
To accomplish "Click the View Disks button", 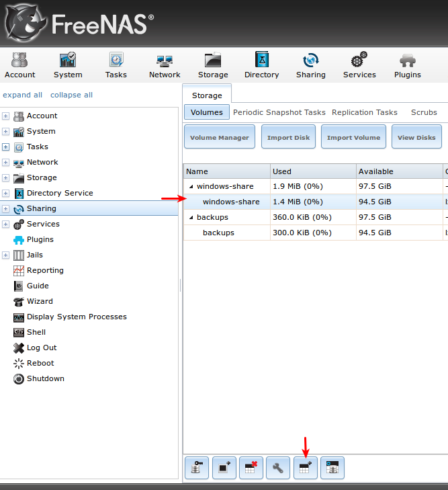I will pyautogui.click(x=416, y=137).
